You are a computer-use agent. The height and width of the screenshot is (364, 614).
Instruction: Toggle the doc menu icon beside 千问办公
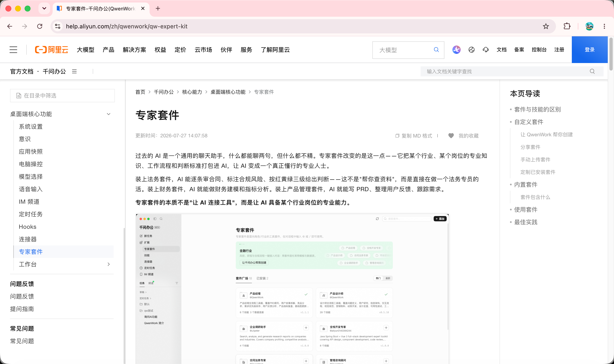click(x=74, y=71)
